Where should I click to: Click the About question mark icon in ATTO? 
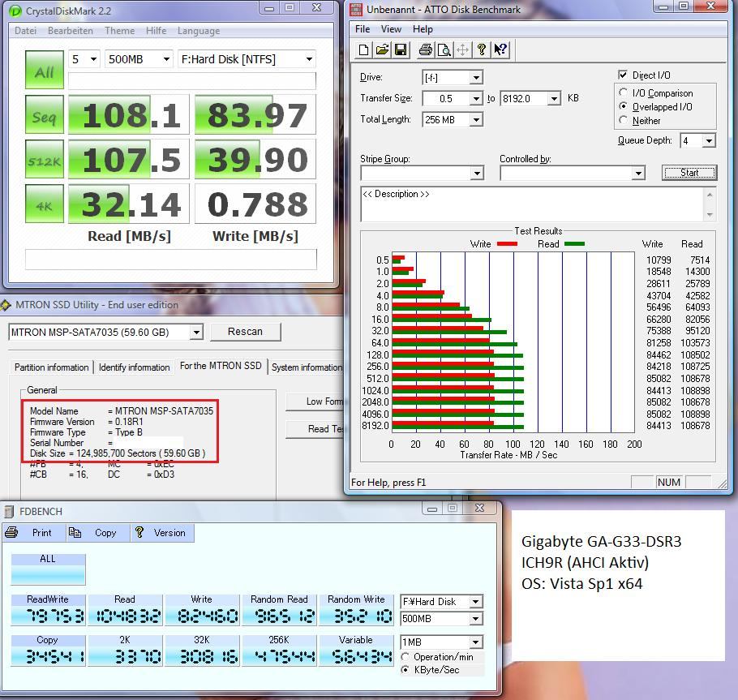[481, 49]
